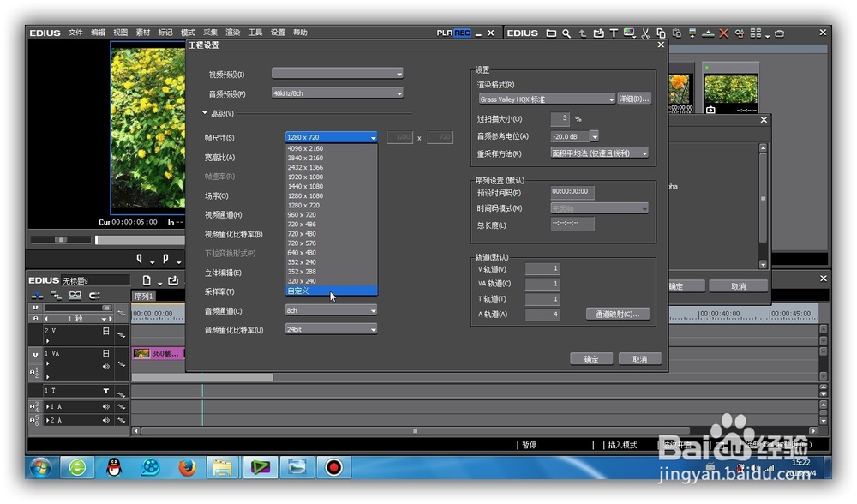Open the 设置 menu
Viewport: 857px width, 504px height.
tap(278, 33)
